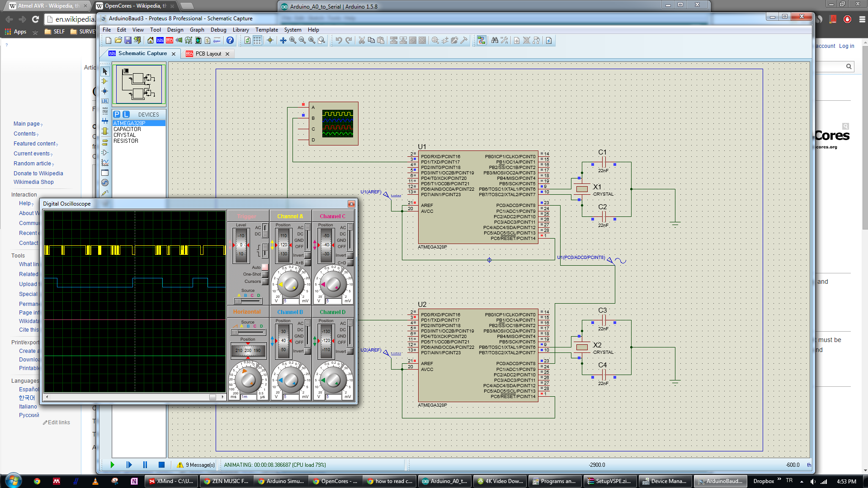
Task: Click the Windows Start button
Action: click(x=13, y=481)
